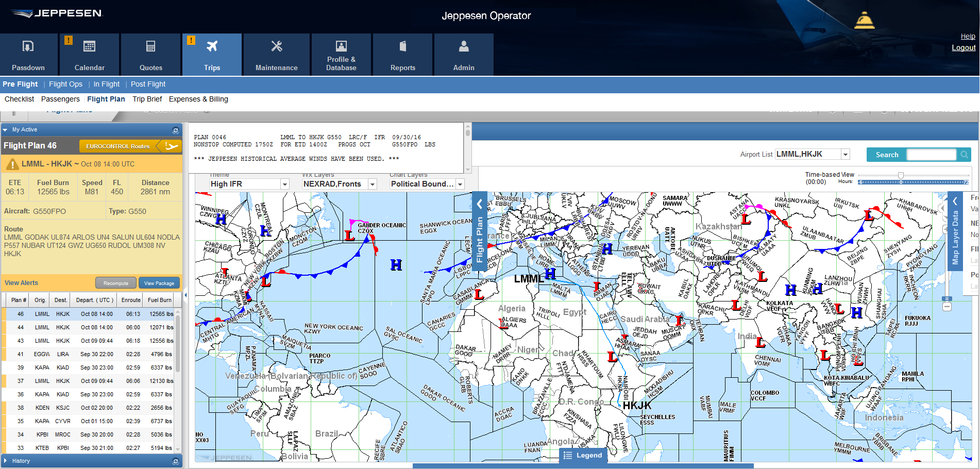Select flight plan 46 row
Screen dimensions: 980x469
tap(88, 314)
